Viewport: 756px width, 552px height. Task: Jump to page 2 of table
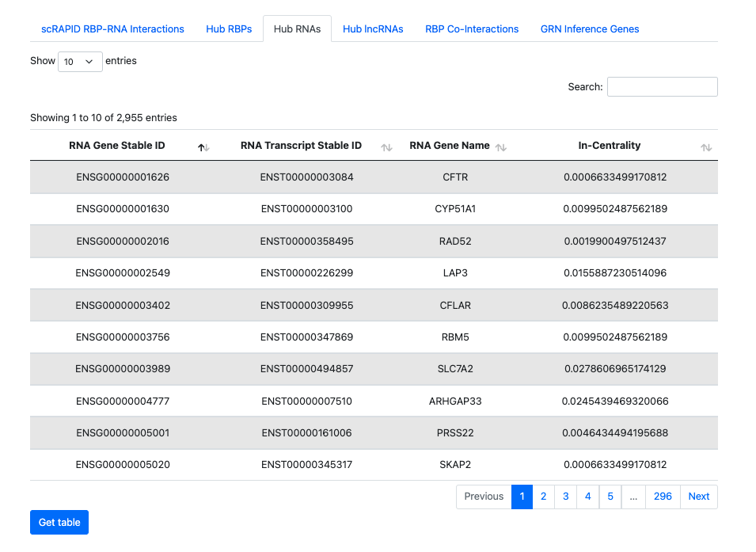[x=543, y=497]
